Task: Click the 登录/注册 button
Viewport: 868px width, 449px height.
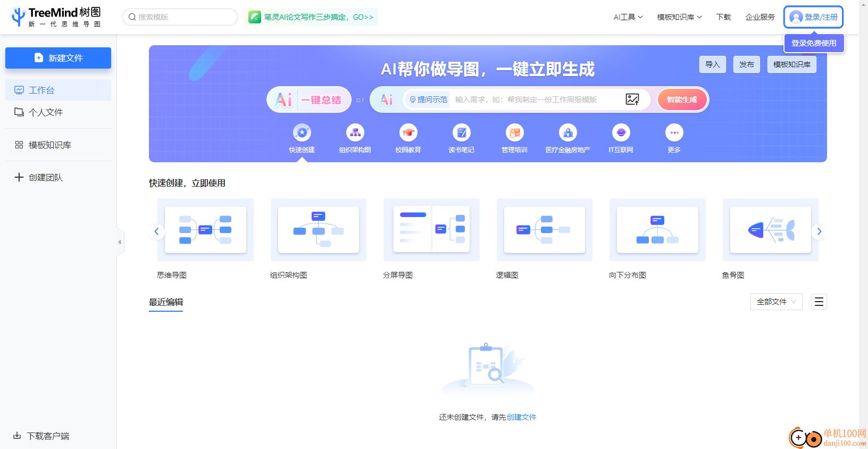Action: [x=814, y=17]
